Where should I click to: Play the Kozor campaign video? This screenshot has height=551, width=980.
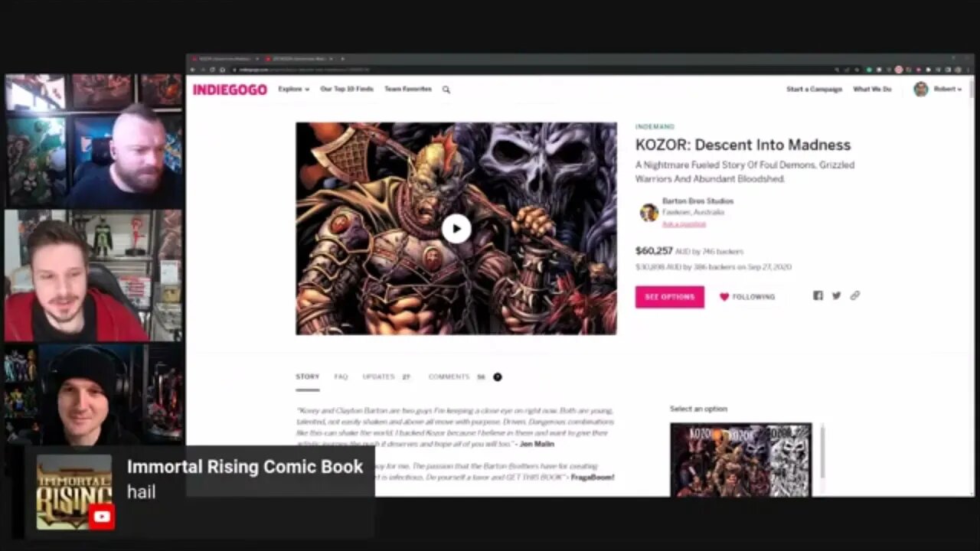[456, 229]
